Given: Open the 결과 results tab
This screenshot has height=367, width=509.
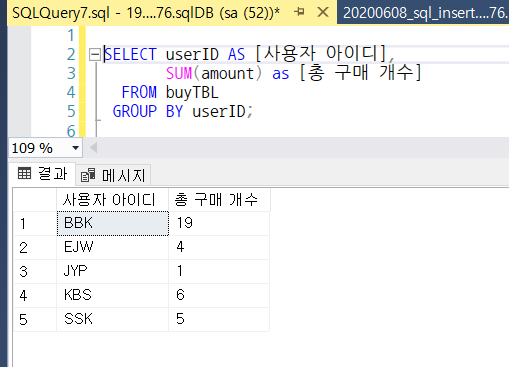Looking at the screenshot, I should 42,174.
